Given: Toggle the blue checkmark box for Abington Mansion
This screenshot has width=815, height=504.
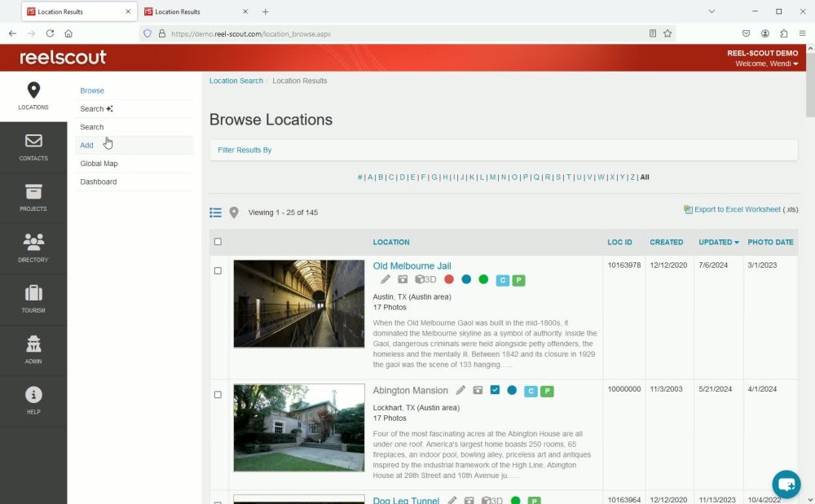Looking at the screenshot, I should click(495, 390).
